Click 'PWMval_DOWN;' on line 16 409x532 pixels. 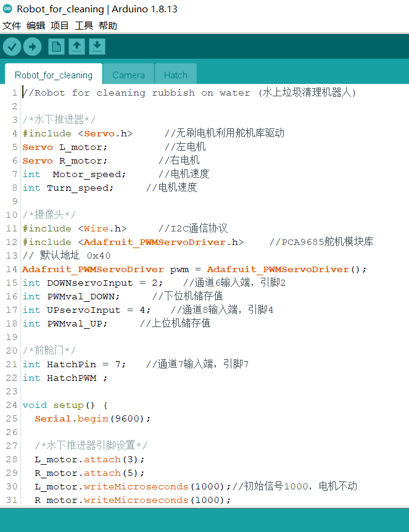click(x=83, y=296)
